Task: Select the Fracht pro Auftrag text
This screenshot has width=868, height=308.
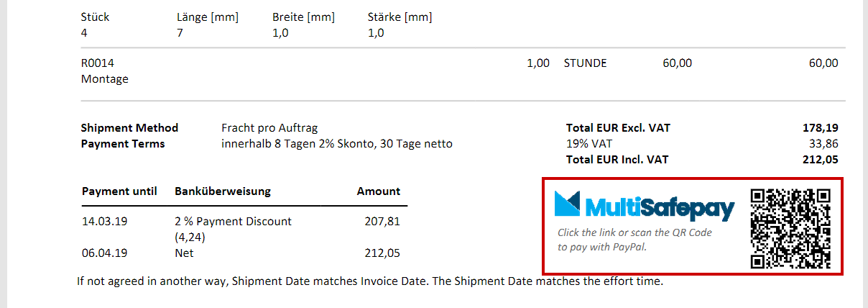Action: (269, 127)
